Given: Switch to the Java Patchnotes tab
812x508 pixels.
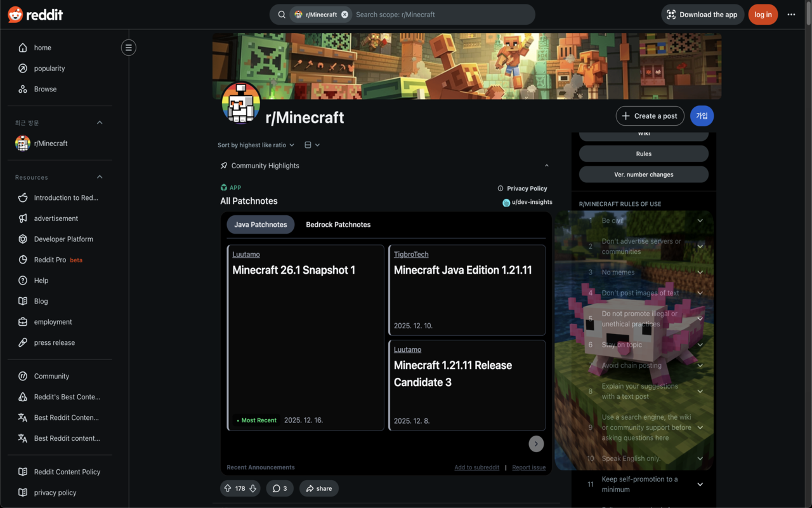Looking at the screenshot, I should [261, 225].
